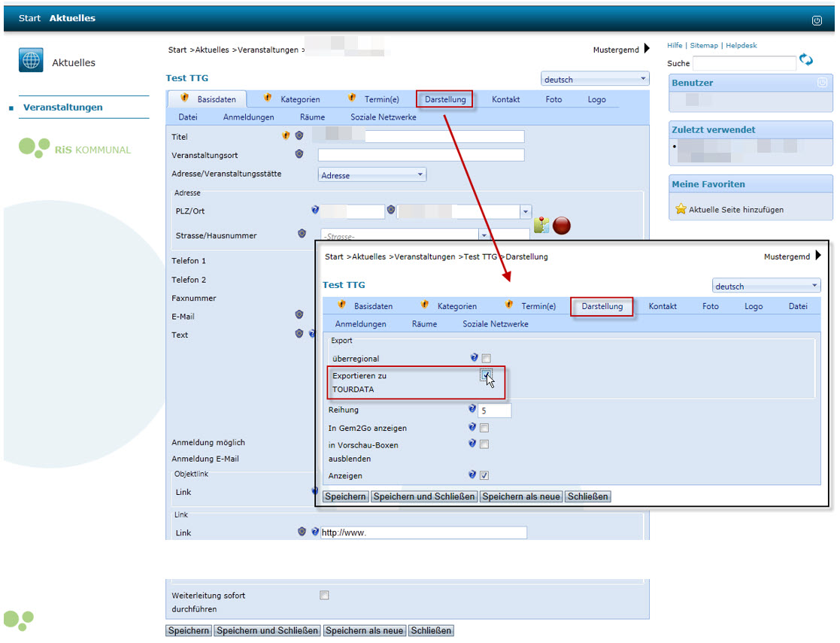
Task: Click the shield icon between PLZ and Ort fields
Action: click(391, 210)
